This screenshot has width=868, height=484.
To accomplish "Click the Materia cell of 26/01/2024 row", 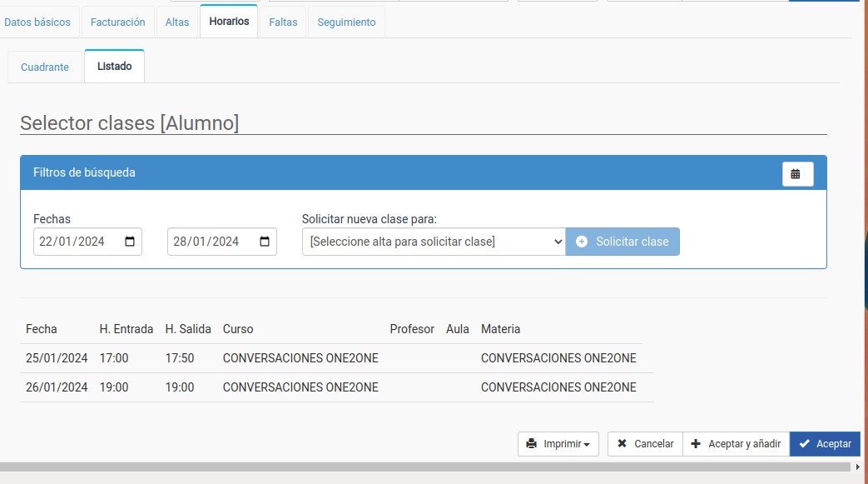I will pyautogui.click(x=558, y=387).
